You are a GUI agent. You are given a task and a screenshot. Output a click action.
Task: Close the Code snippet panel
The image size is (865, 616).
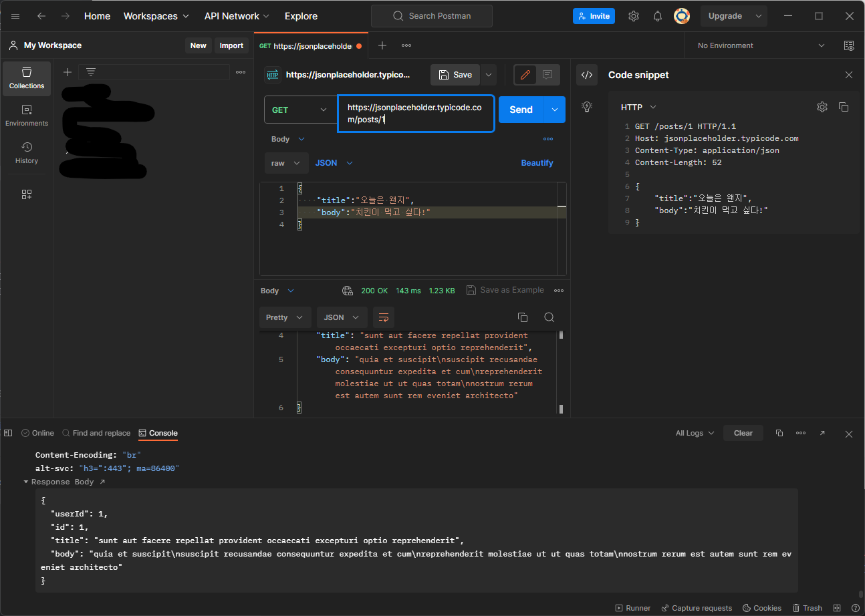tap(849, 75)
